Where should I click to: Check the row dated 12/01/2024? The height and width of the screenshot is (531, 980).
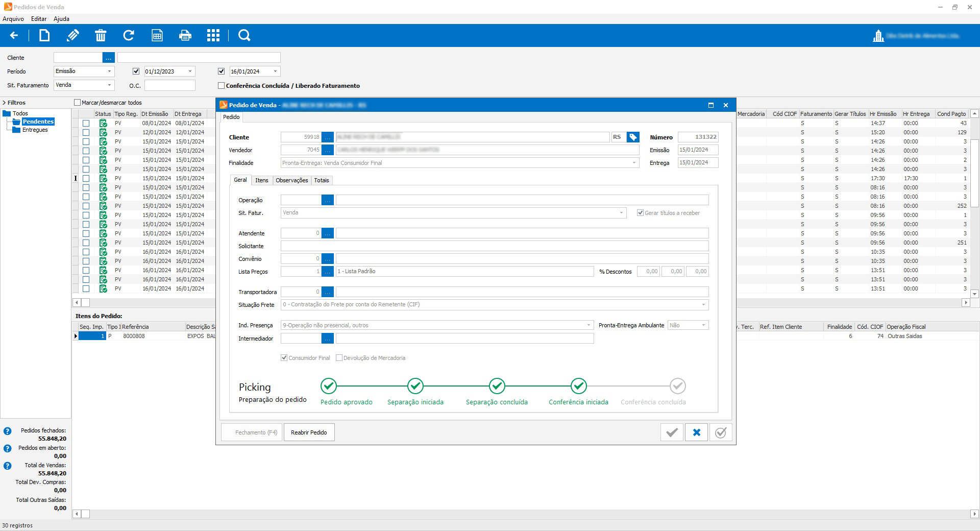(86, 132)
